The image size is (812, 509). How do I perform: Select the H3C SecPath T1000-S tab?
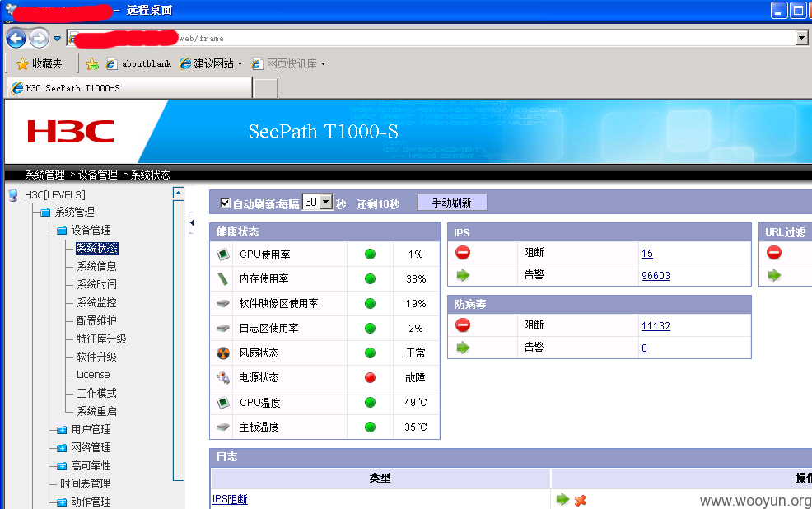tap(129, 88)
